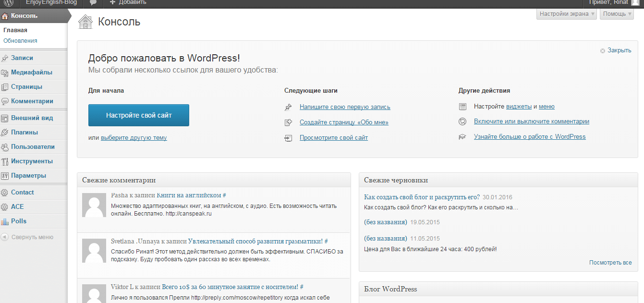Click the ACE gear icon in sidebar
Image resolution: width=644 pixels, height=303 pixels.
pyautogui.click(x=5, y=207)
